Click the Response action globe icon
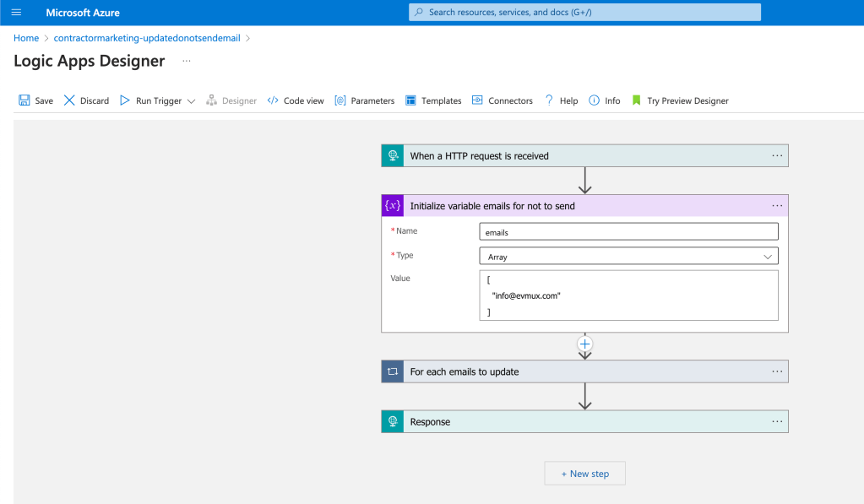864x504 pixels. tap(393, 422)
